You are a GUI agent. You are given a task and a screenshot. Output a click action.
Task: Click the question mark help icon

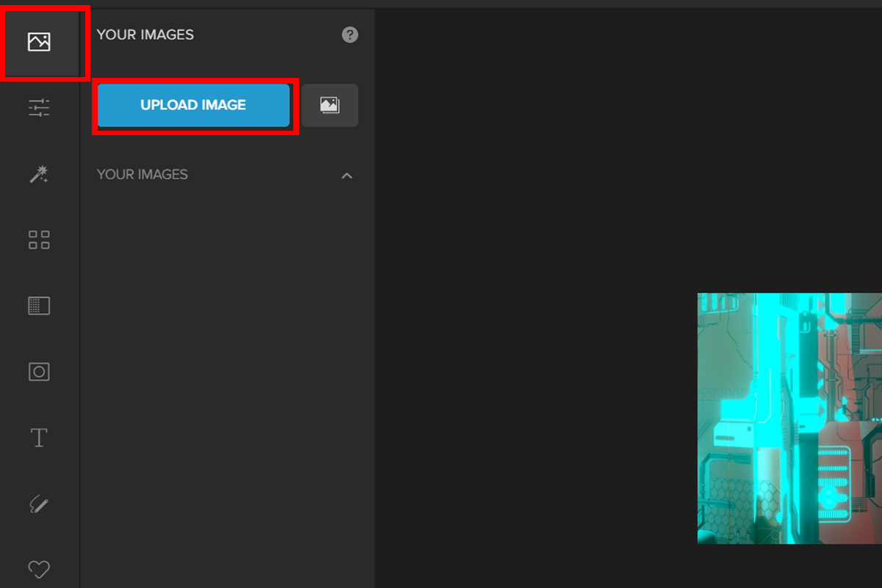coord(350,35)
